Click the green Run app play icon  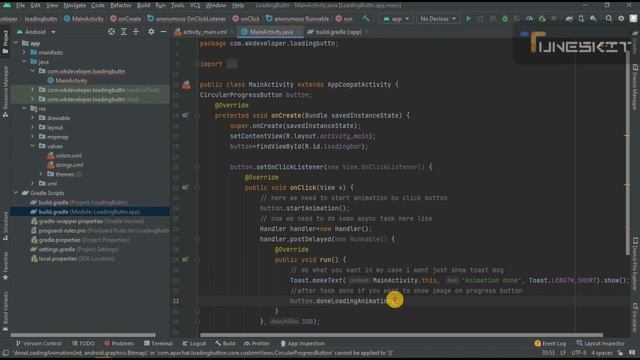468,19
